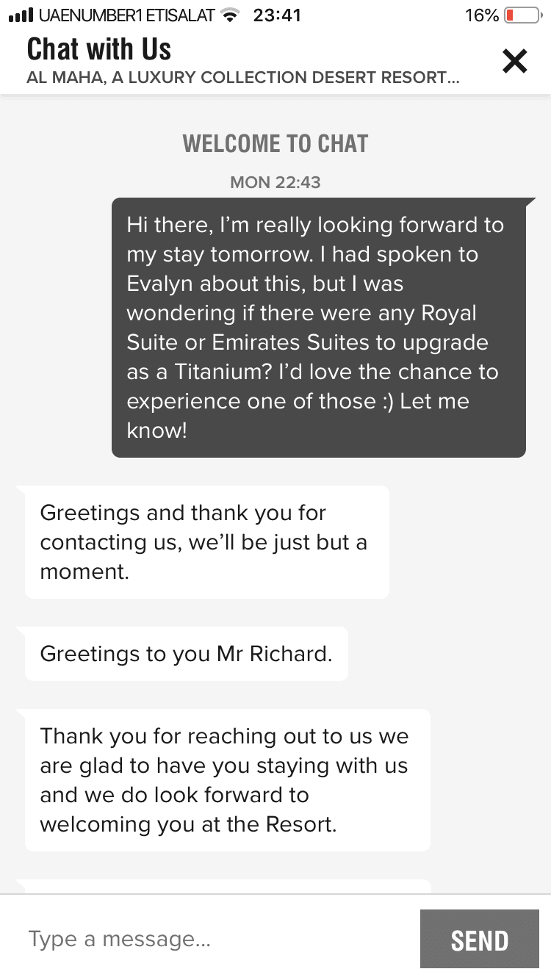This screenshot has height=980, width=551.
Task: Tap the 16% battery percentage text
Action: pyautogui.click(x=481, y=15)
